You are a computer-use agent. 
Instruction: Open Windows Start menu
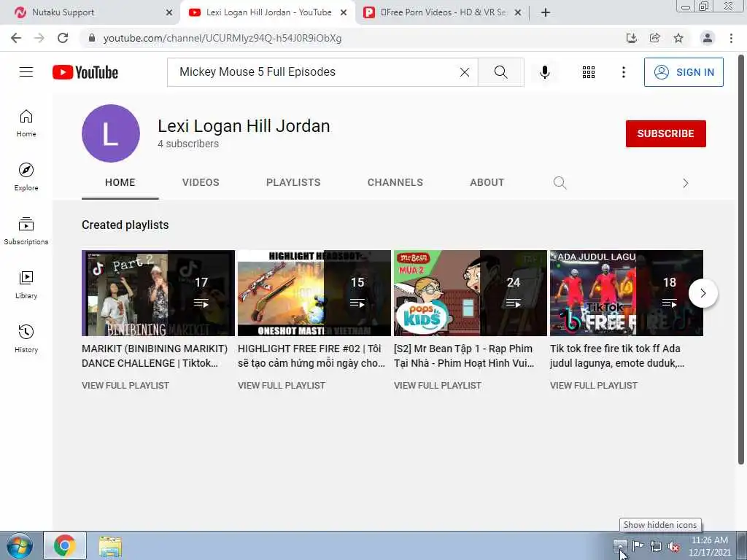(19, 545)
